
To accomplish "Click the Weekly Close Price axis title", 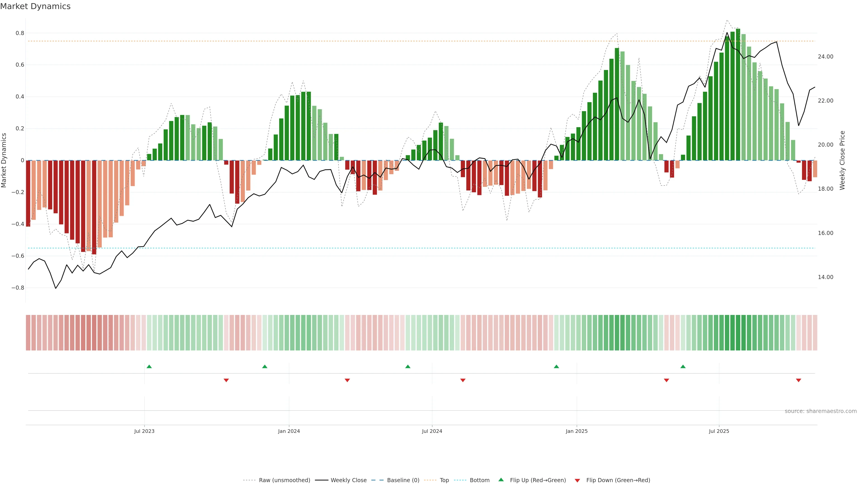I will coord(842,160).
